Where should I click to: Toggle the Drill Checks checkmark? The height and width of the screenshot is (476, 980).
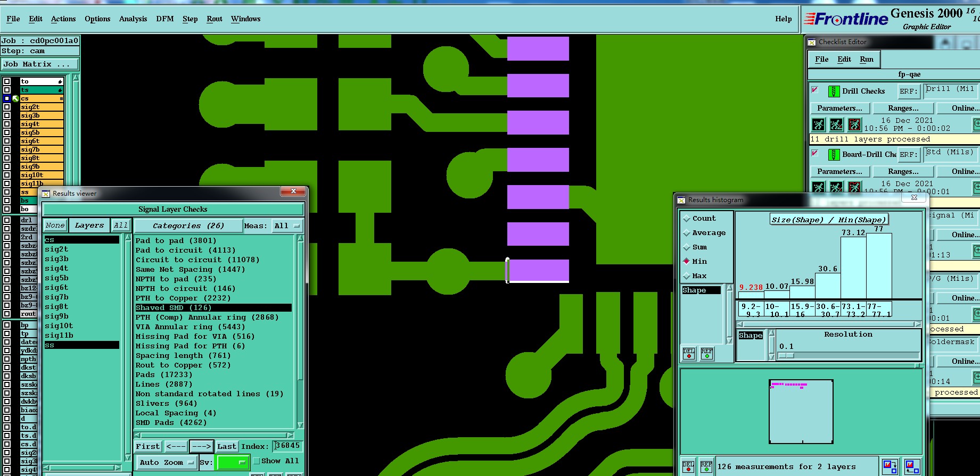point(814,90)
